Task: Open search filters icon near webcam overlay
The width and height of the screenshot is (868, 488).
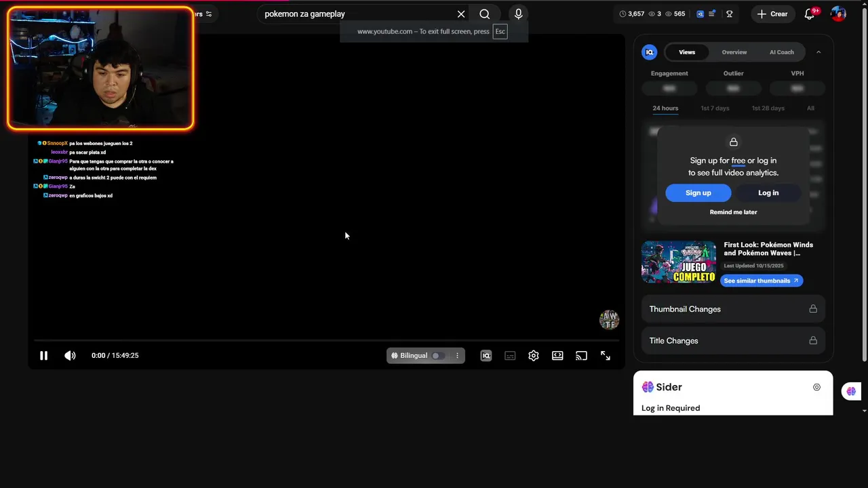Action: 208,14
